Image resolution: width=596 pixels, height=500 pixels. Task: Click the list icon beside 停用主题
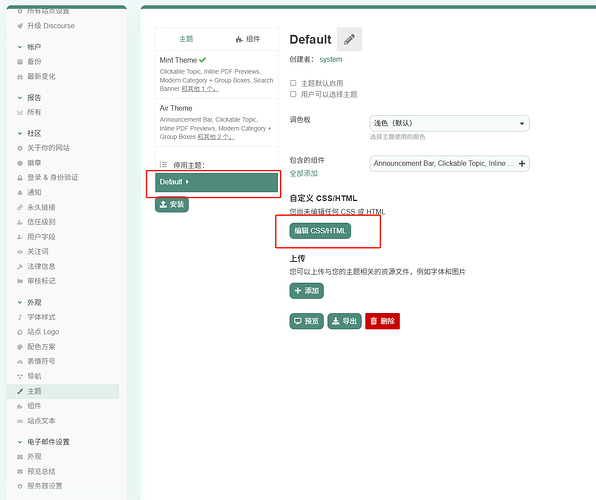(x=163, y=165)
